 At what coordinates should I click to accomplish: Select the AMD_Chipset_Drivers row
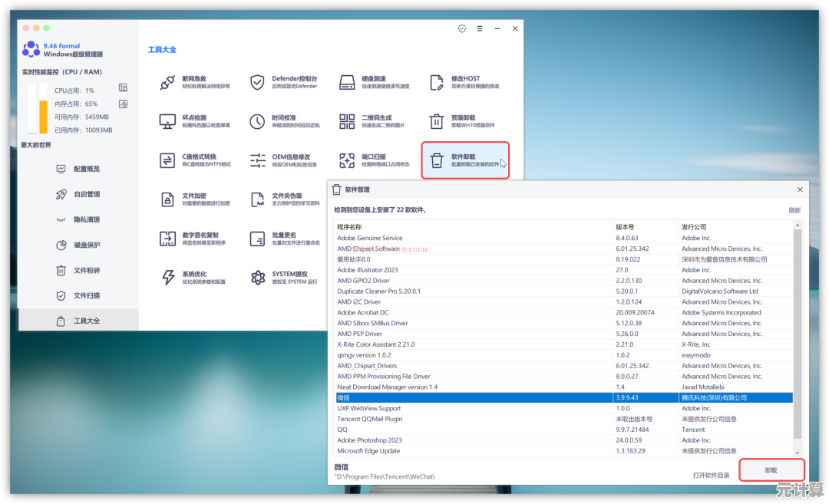click(563, 366)
